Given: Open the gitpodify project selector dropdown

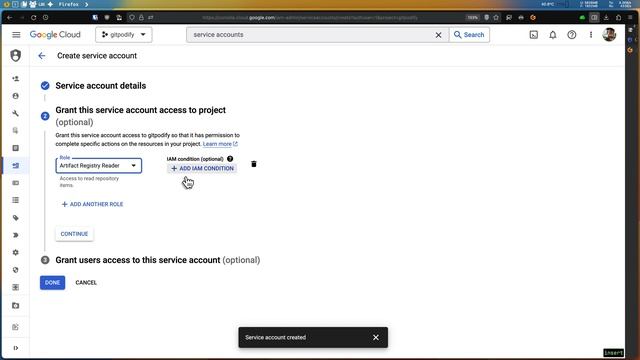Looking at the screenshot, I should pyautogui.click(x=124, y=35).
